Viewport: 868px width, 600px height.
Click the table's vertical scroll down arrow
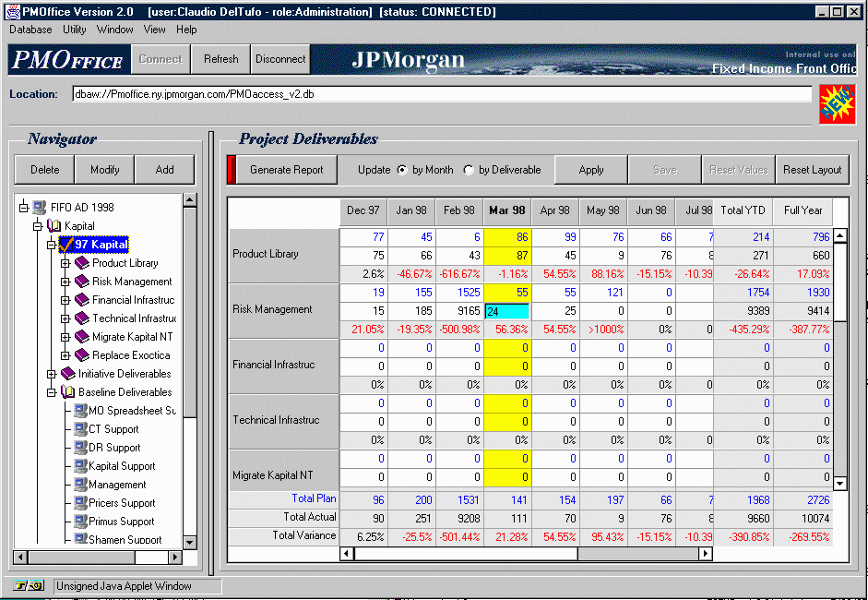tap(839, 484)
